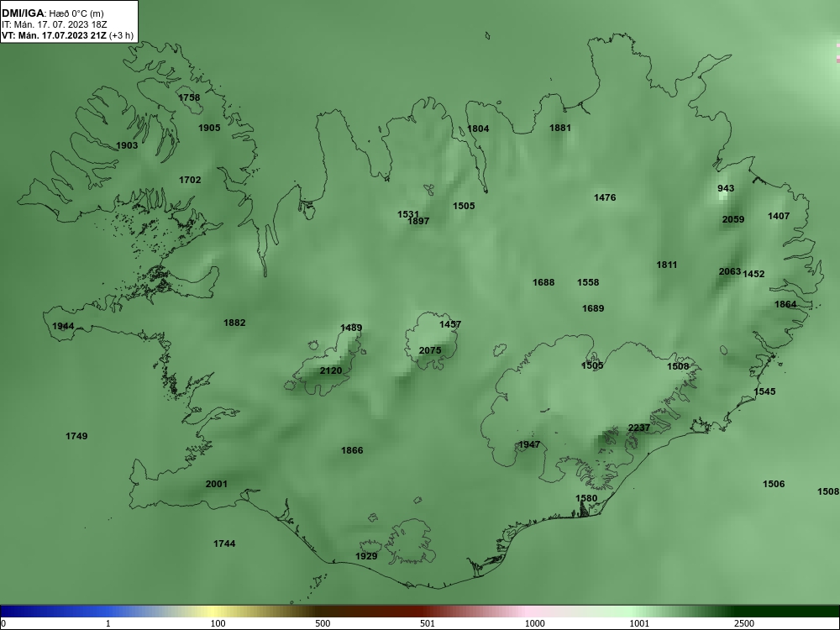Click the 1947 label on Vatnajökull
This screenshot has width=840, height=630.
click(x=529, y=444)
